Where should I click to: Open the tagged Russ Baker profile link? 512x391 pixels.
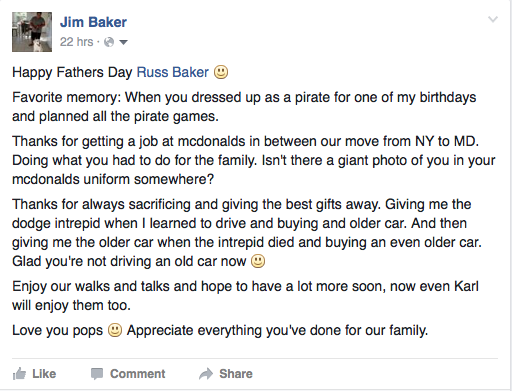point(173,72)
